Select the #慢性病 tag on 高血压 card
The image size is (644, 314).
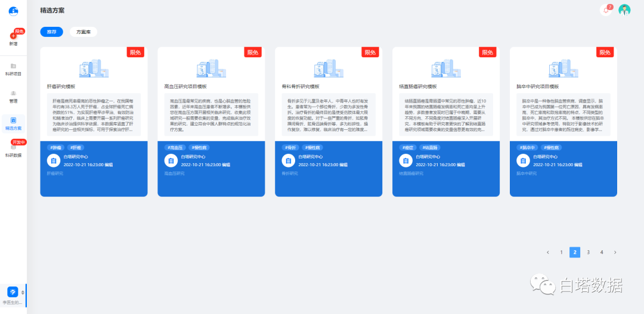(200, 147)
